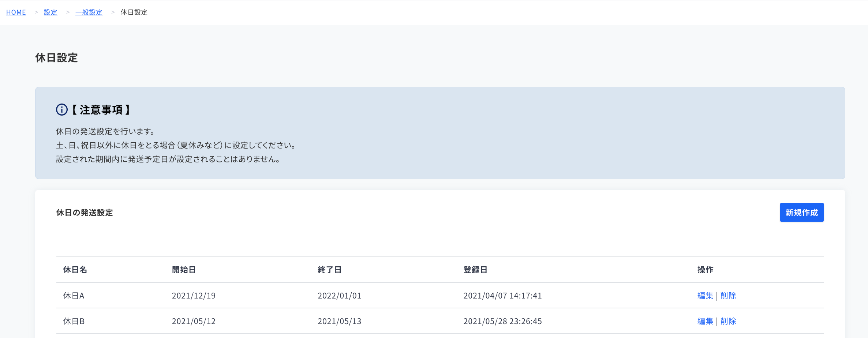Click the 休日名 column header
Image resolution: width=868 pixels, height=338 pixels.
[75, 270]
